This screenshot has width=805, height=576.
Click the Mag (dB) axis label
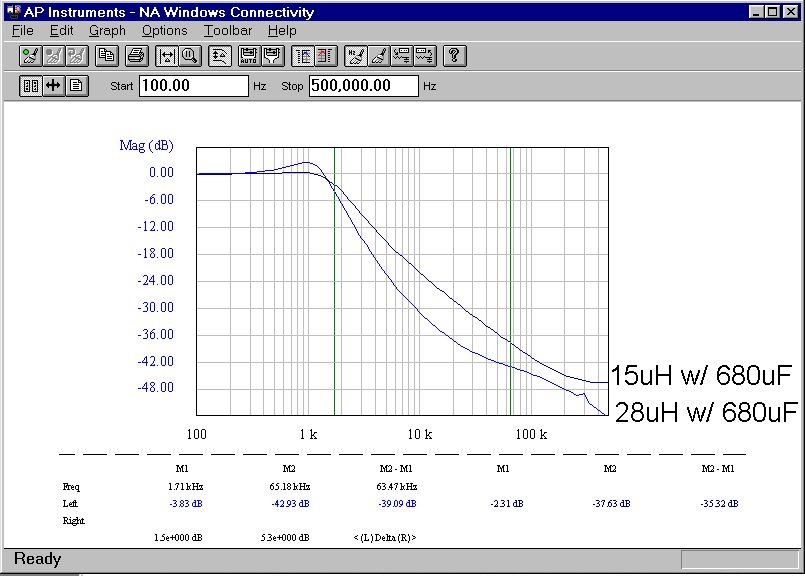coord(146,146)
